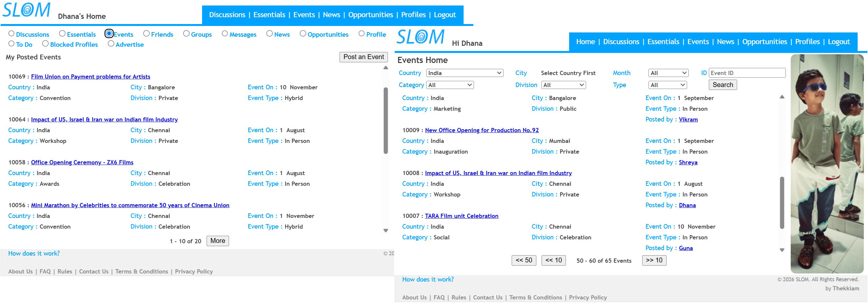Viewport: 868px width, 303px height.
Task: Click the Search button in Events Home
Action: point(723,85)
